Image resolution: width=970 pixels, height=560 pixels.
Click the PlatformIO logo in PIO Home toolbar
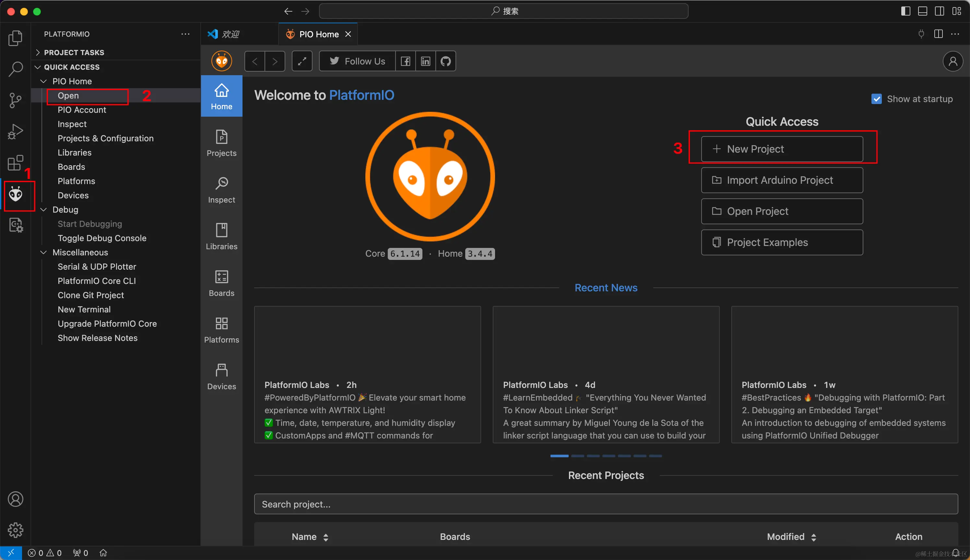tap(222, 61)
